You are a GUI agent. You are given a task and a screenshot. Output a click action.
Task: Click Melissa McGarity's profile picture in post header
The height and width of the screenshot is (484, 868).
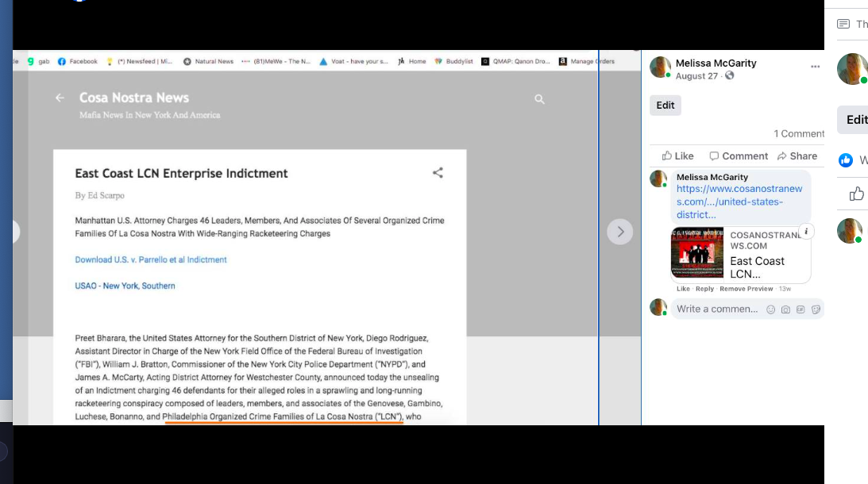tap(660, 67)
